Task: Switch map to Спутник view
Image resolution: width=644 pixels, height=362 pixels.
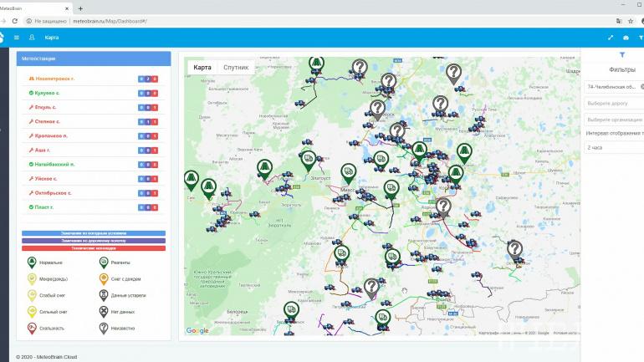Action: coord(235,67)
